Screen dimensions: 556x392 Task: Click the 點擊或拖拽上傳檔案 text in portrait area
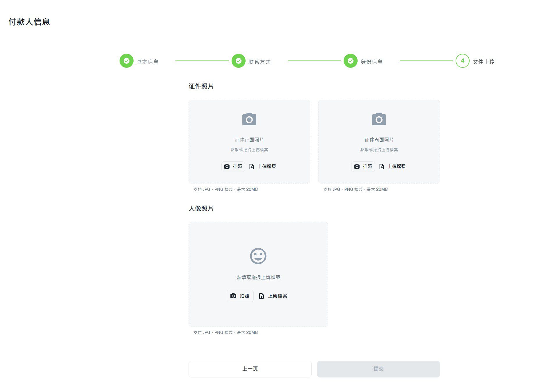click(x=258, y=277)
